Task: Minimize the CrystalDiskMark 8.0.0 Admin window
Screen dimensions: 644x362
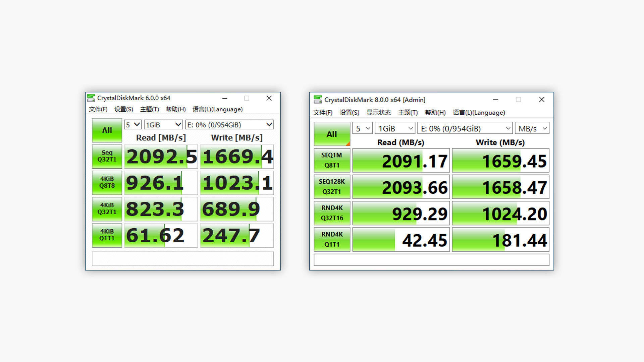Action: (495, 100)
